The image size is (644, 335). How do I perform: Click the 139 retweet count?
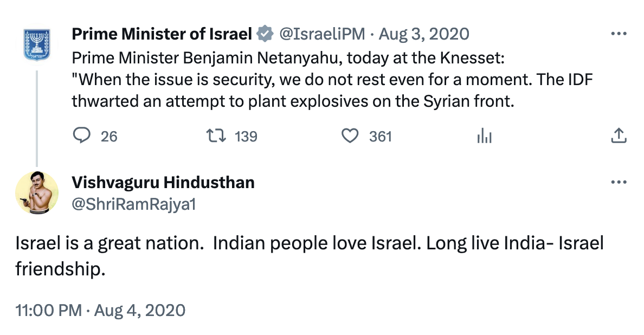pyautogui.click(x=246, y=136)
